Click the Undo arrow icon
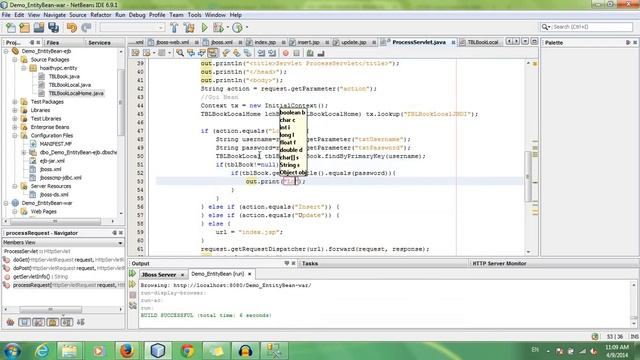The image size is (640, 360). pyautogui.click(x=72, y=27)
